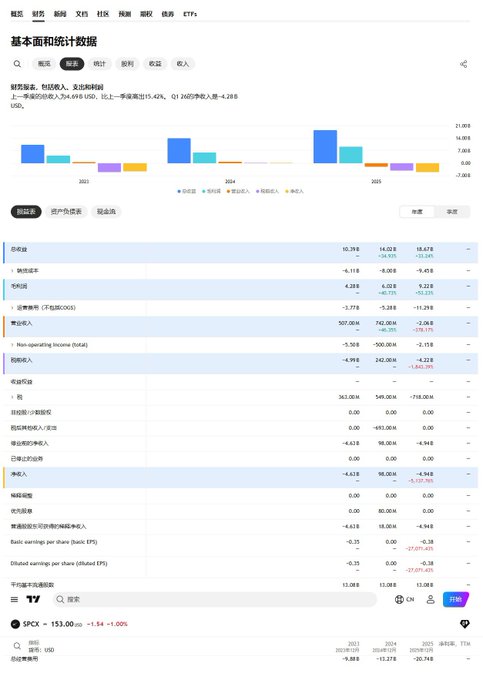This screenshot has width=483, height=680.
Task: Select the 收益 filter pill
Action: coord(155,64)
